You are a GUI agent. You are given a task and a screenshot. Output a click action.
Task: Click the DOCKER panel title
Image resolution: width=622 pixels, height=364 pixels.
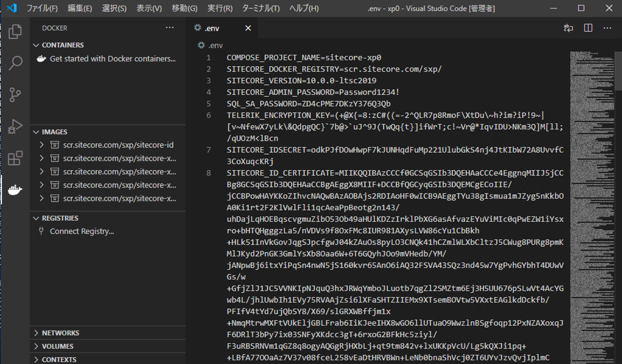(x=54, y=28)
